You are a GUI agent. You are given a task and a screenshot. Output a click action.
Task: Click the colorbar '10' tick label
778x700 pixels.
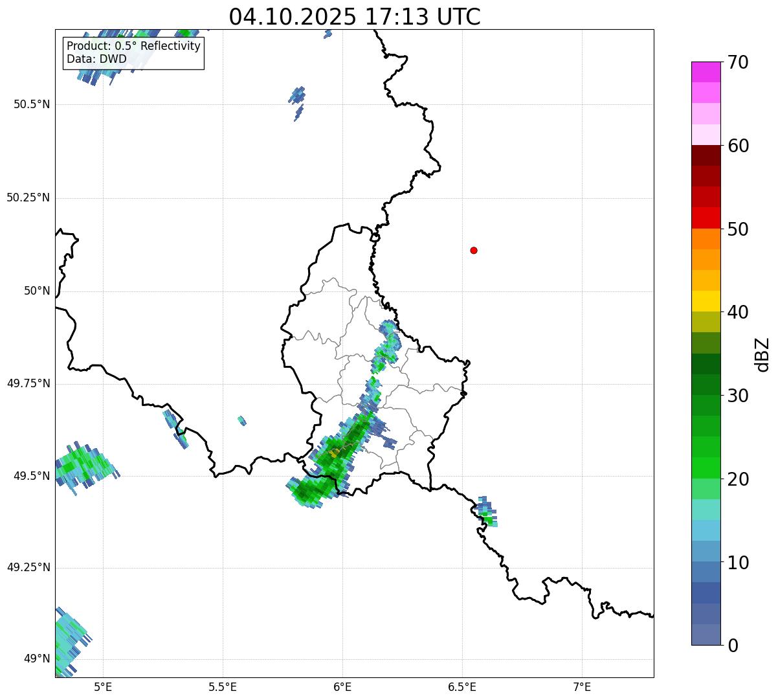[x=738, y=563]
